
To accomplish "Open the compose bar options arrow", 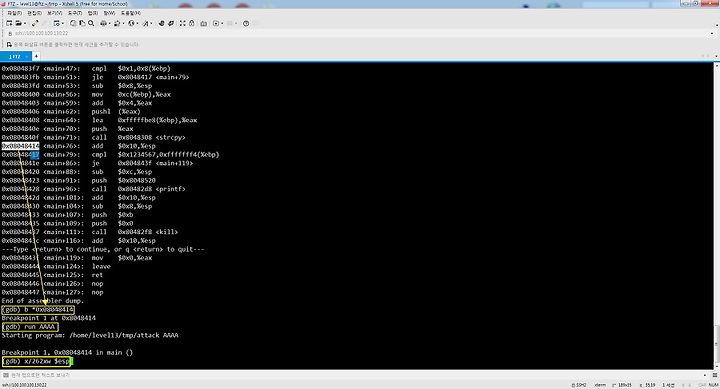I will tap(705, 375).
